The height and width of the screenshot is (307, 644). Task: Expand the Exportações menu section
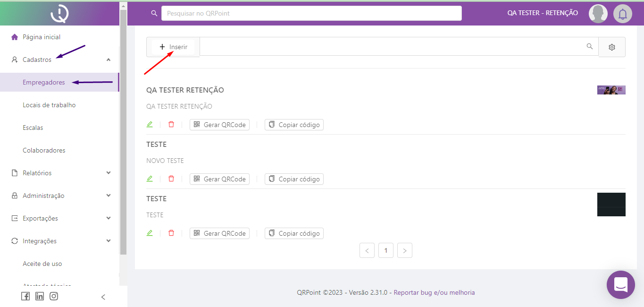(x=108, y=219)
